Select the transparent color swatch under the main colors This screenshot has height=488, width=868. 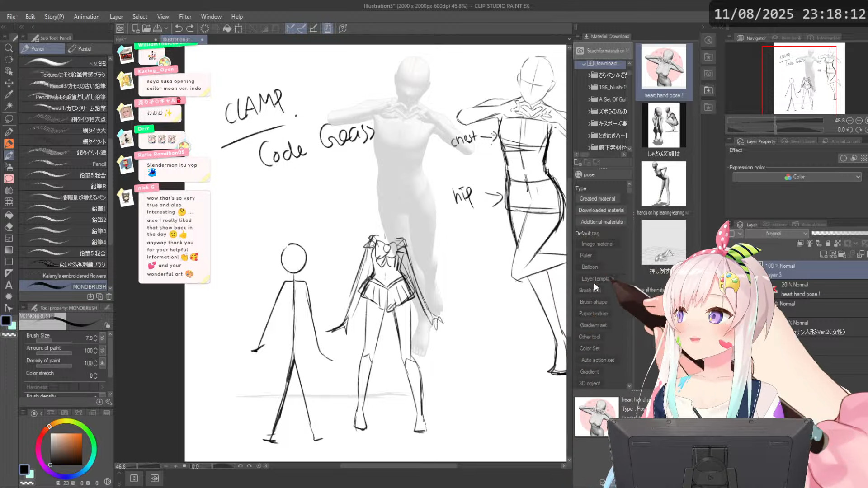(x=9, y=335)
